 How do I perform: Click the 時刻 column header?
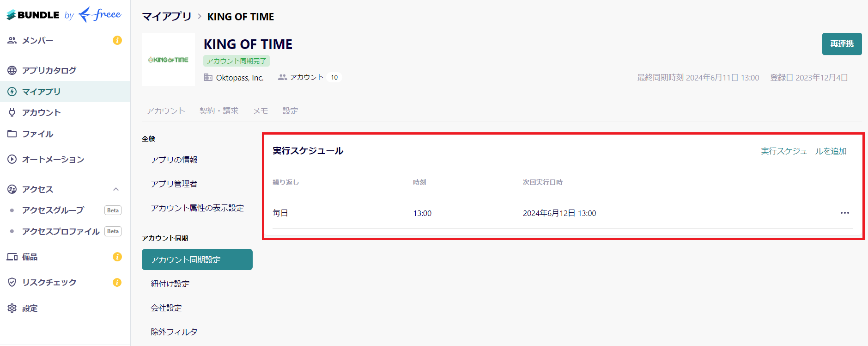(419, 182)
